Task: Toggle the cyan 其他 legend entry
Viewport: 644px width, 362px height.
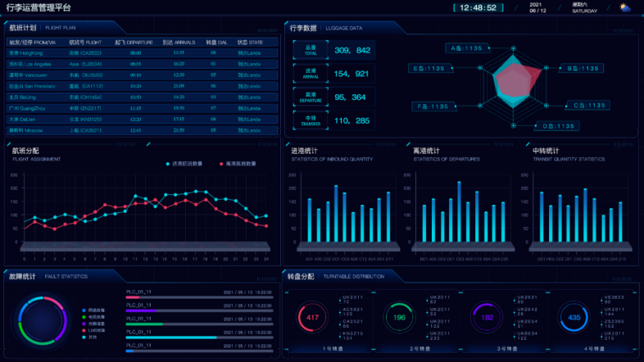Action: pos(90,337)
